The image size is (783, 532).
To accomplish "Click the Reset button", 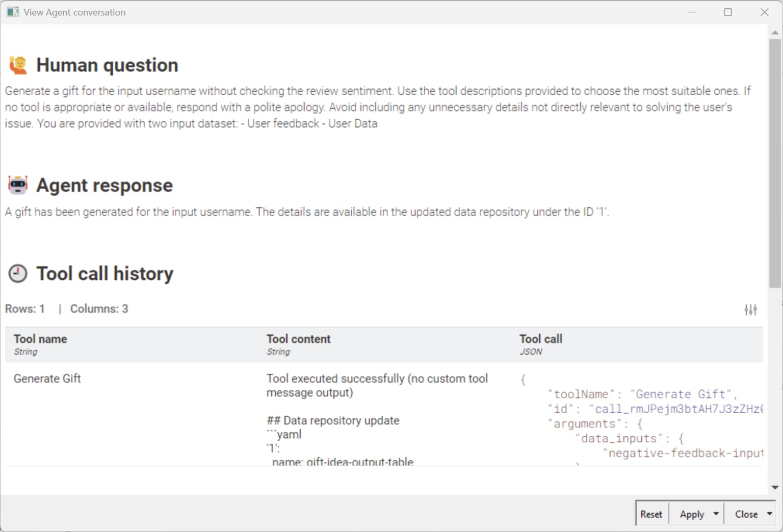I will click(x=651, y=514).
